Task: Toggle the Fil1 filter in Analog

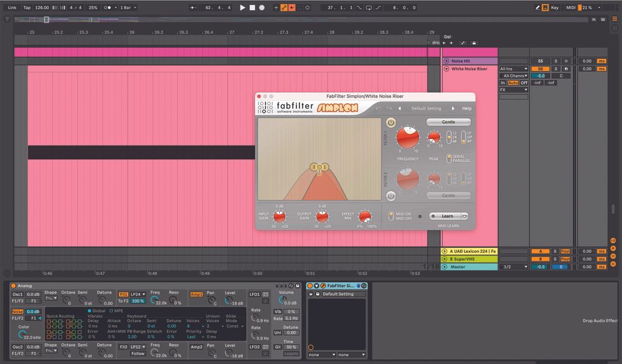Action: (x=123, y=294)
